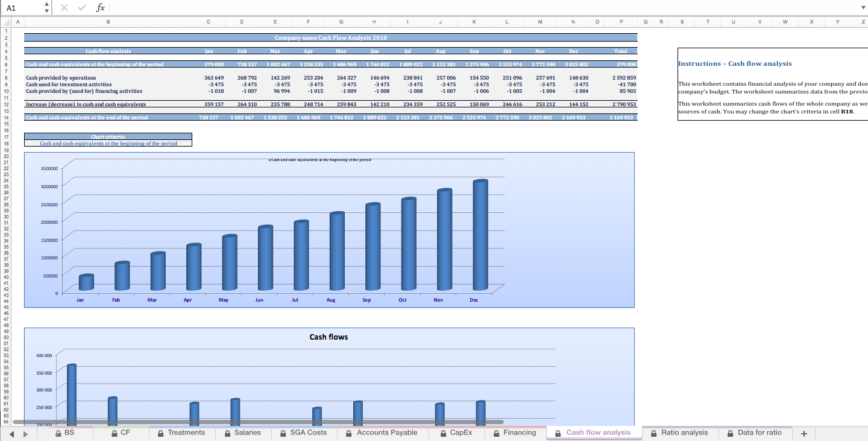Click inside the formula bar input area
Image resolution: width=868 pixels, height=441 pixels.
(482, 7)
